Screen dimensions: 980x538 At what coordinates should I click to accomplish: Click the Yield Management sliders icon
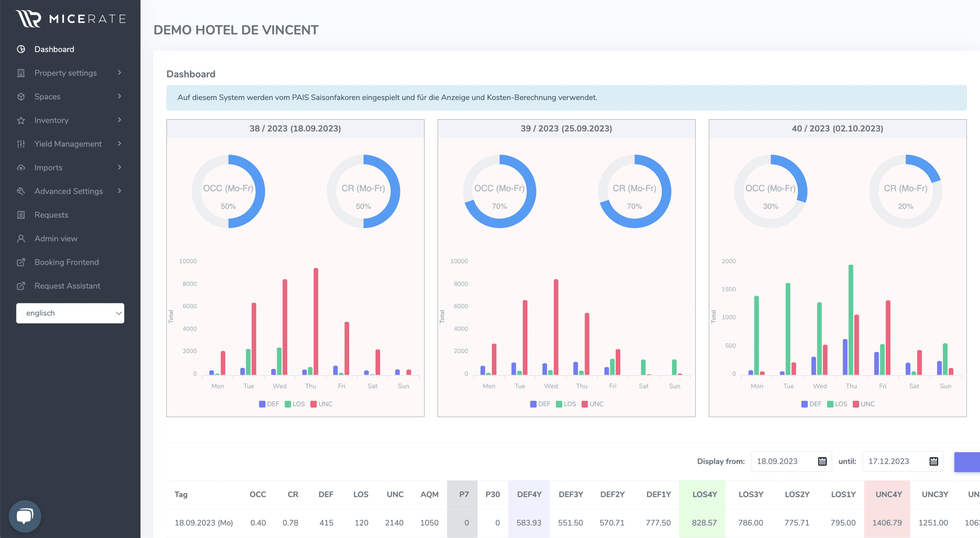tap(21, 144)
